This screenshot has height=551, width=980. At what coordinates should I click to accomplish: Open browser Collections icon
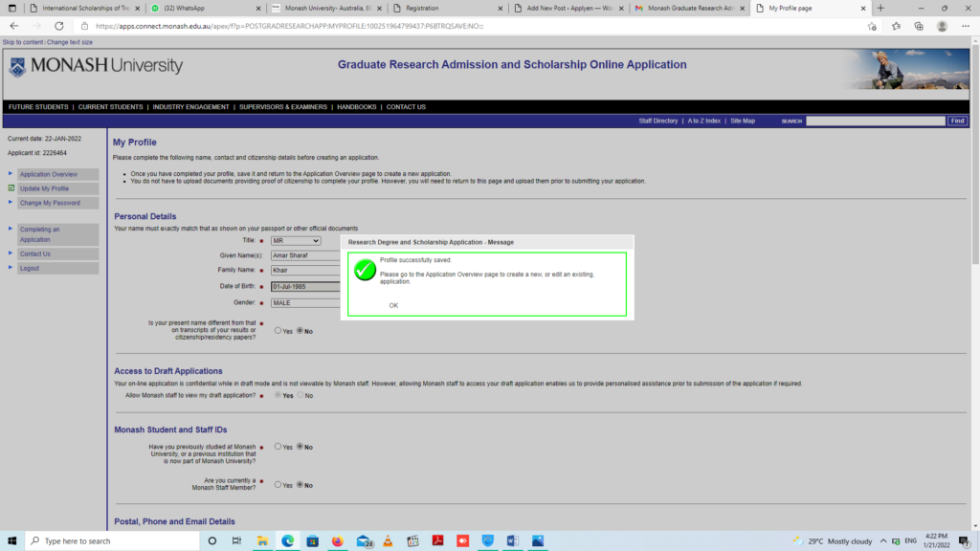pyautogui.click(x=919, y=26)
